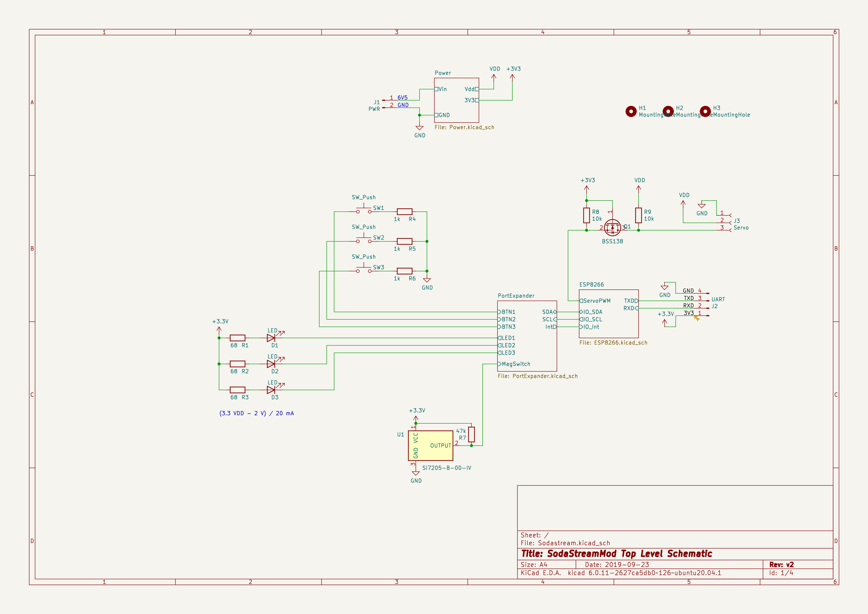Image resolution: width=868 pixels, height=614 pixels.
Task: Open the PortExpander hierarchical sheet block
Action: pyautogui.click(x=527, y=336)
